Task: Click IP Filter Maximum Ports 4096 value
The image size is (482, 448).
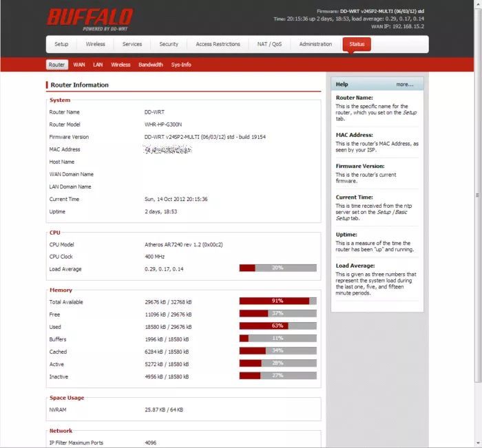Action: click(x=150, y=442)
